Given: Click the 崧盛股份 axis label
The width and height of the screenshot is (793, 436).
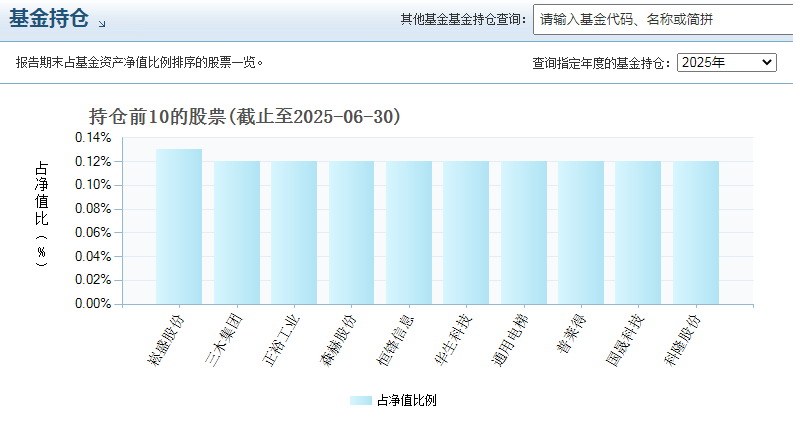Looking at the screenshot, I should (166, 340).
